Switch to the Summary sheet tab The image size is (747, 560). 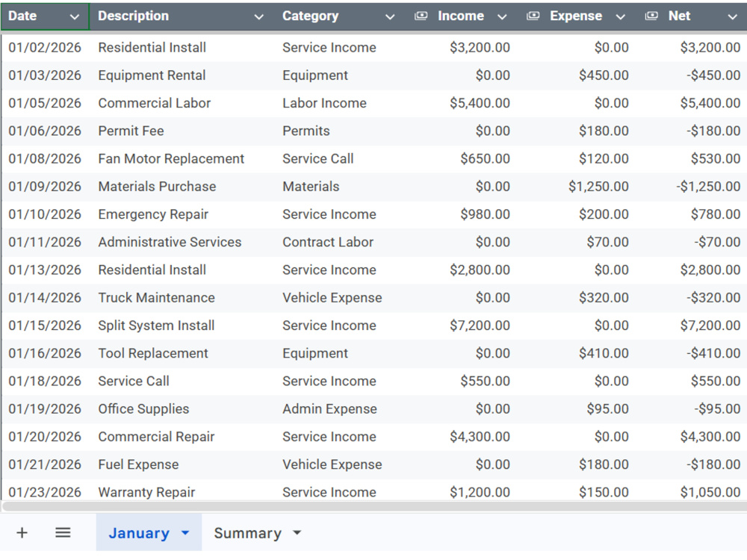click(247, 533)
